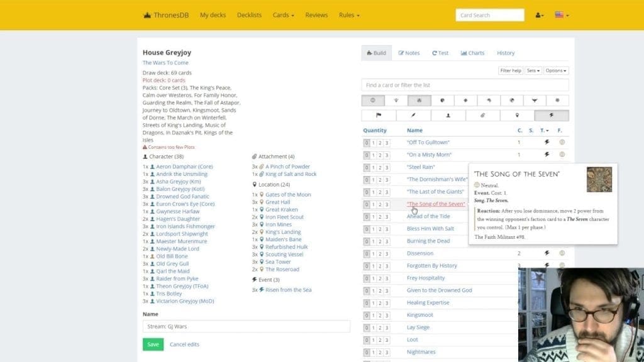Open the Rules dropdown menu
The height and width of the screenshot is (362, 644).
(349, 15)
